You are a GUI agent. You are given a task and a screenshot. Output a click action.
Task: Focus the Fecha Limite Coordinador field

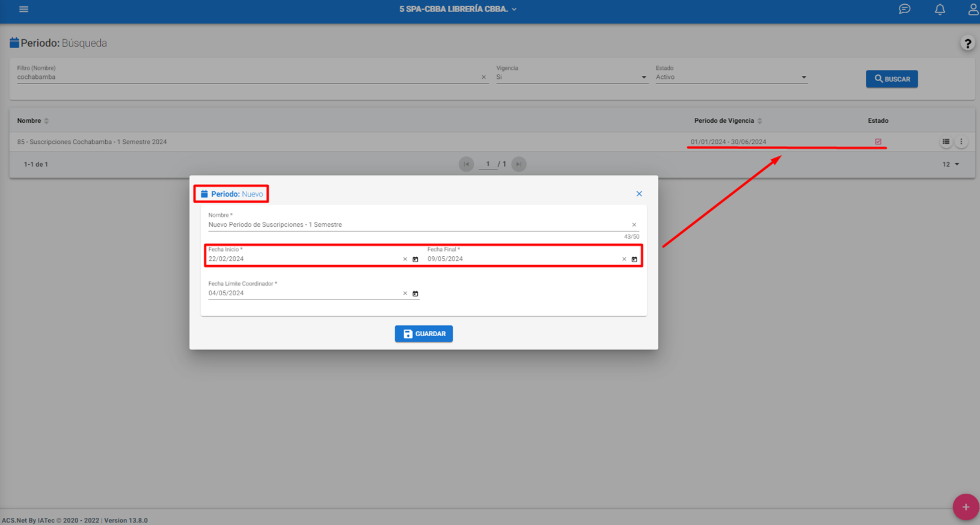(304, 293)
